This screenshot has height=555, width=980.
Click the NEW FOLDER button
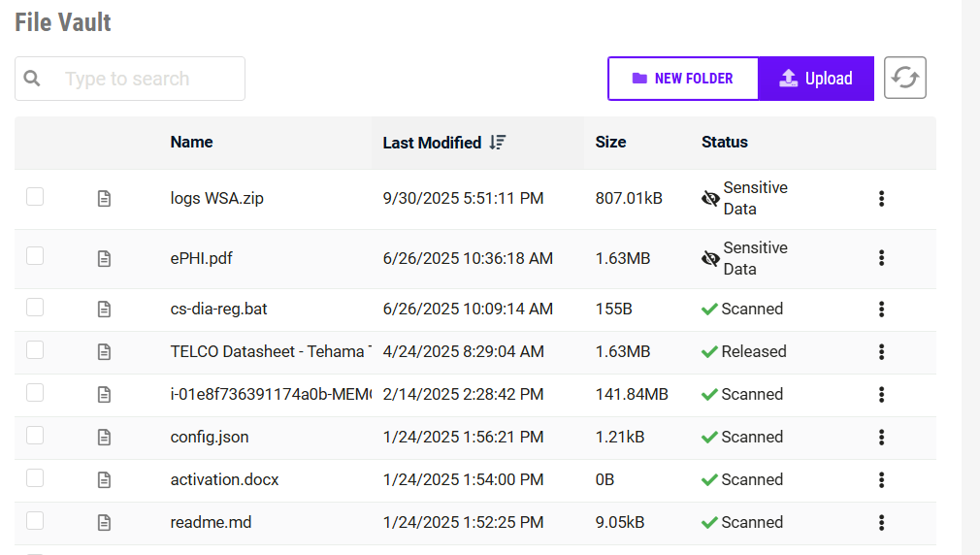click(683, 79)
